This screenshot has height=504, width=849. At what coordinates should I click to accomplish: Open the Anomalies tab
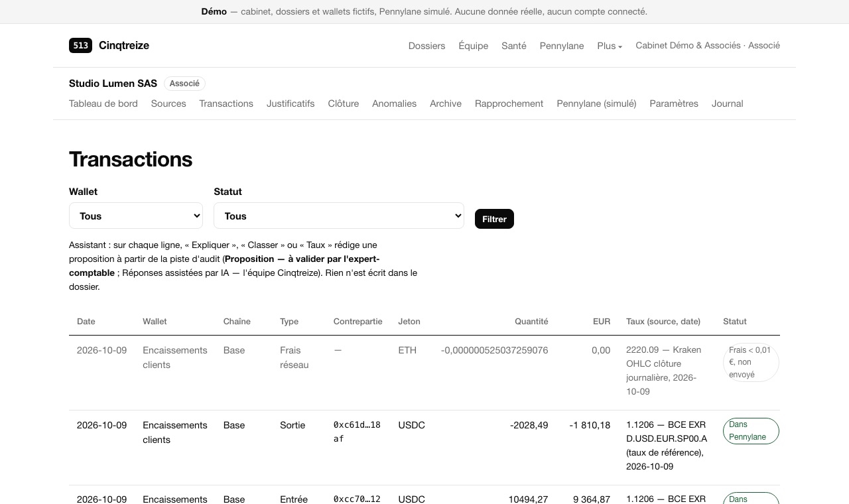click(394, 103)
